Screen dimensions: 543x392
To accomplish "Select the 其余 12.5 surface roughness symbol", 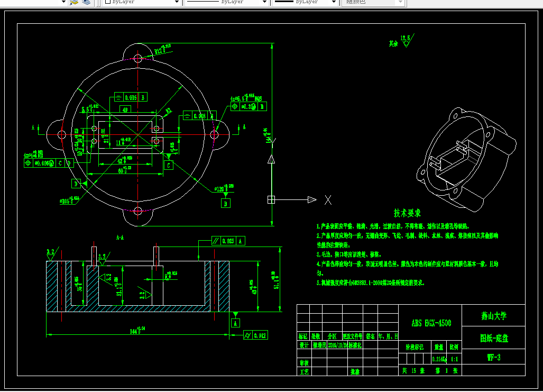I will point(402,41).
